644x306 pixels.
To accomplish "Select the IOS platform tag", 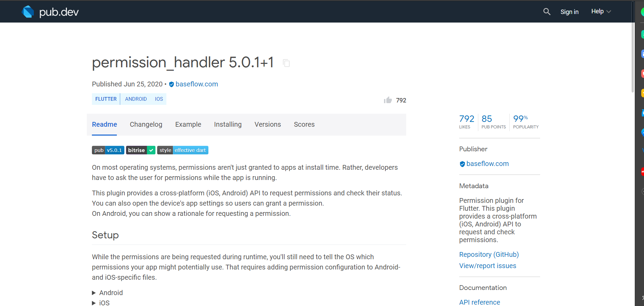I will click(159, 99).
